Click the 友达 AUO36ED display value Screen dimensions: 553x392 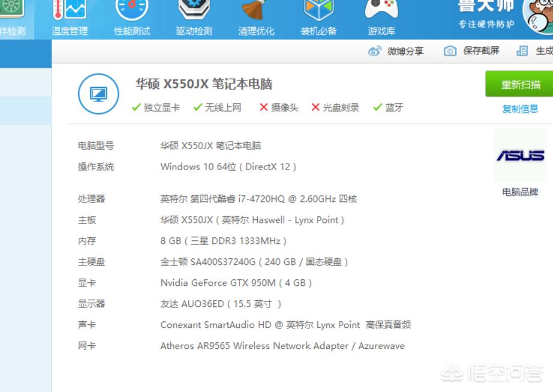221,304
